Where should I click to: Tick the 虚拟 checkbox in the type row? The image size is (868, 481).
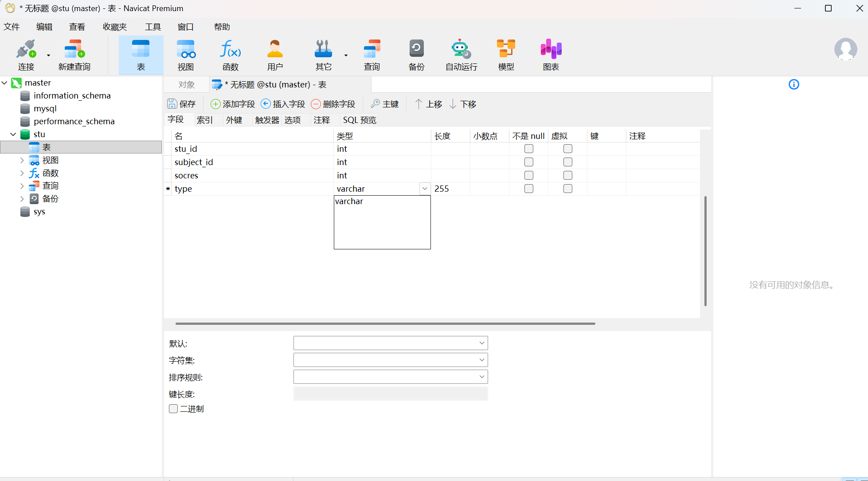(567, 189)
